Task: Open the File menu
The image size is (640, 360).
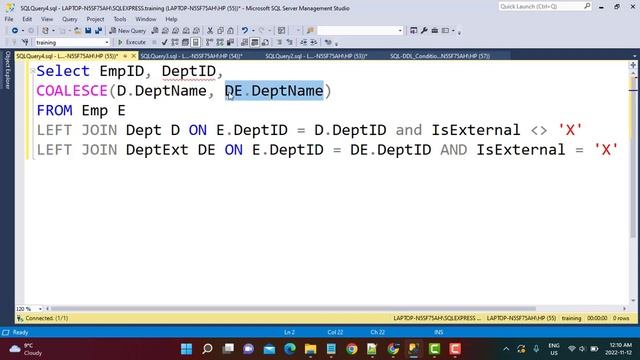Action: pos(9,19)
